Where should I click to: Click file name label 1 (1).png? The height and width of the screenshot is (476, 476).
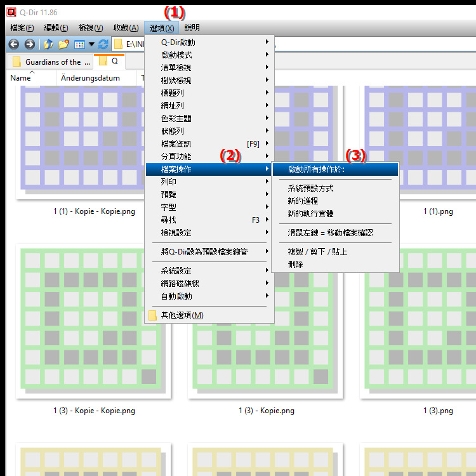click(x=438, y=211)
